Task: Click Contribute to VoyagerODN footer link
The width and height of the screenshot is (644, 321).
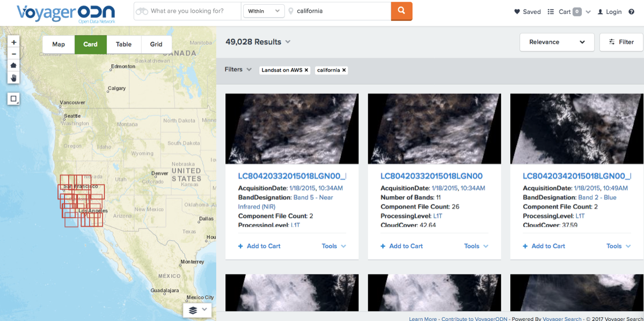Action: pyautogui.click(x=475, y=319)
